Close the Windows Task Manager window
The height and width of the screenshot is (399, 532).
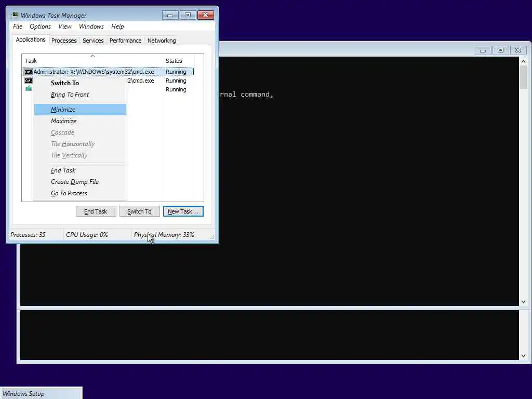click(205, 15)
